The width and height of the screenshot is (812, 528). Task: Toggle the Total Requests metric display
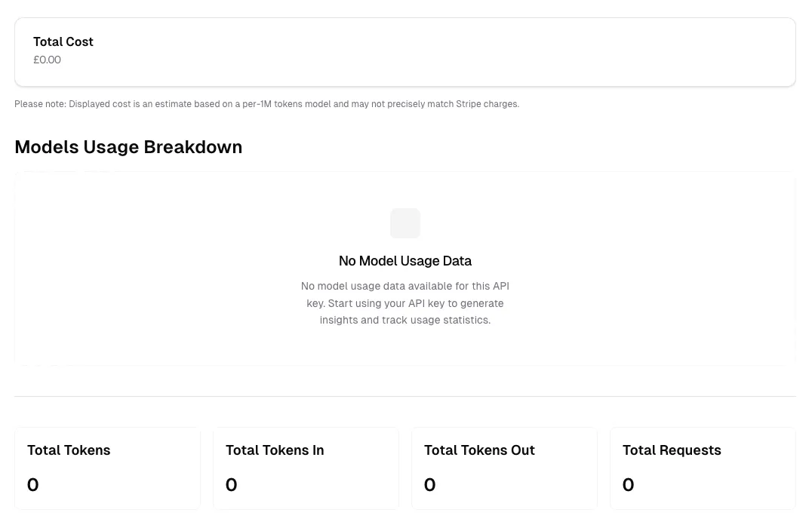coord(703,468)
